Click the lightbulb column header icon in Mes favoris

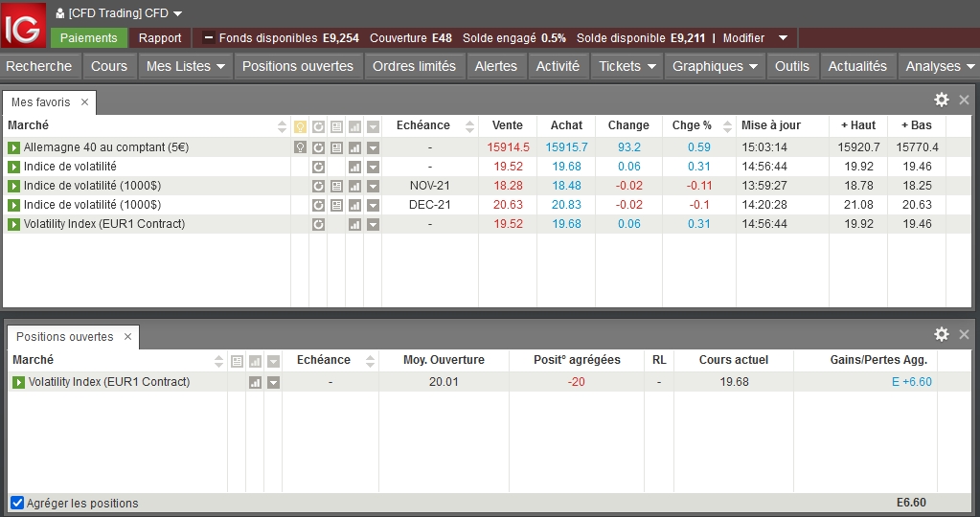[300, 126]
